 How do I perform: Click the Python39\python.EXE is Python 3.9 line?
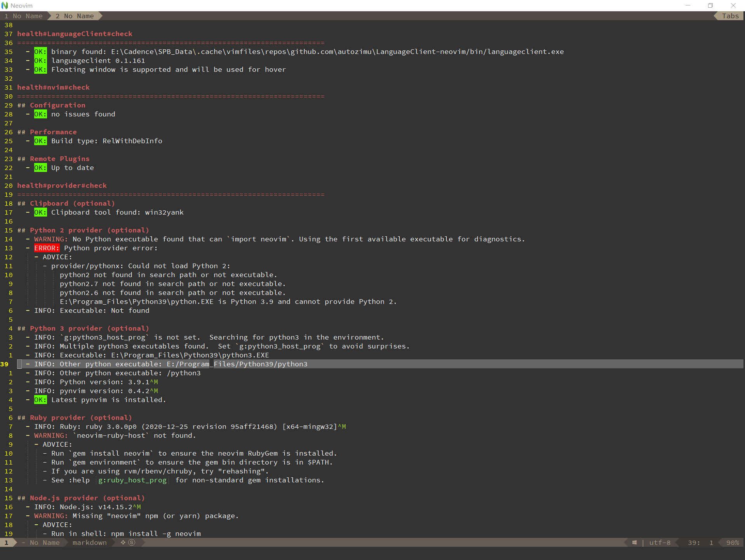click(228, 302)
